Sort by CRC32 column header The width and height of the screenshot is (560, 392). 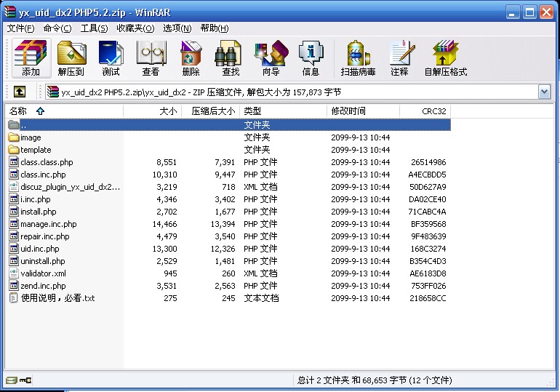[x=425, y=111]
